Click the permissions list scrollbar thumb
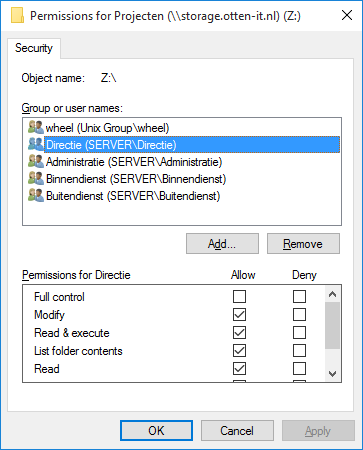This screenshot has height=450, width=363. (332, 325)
